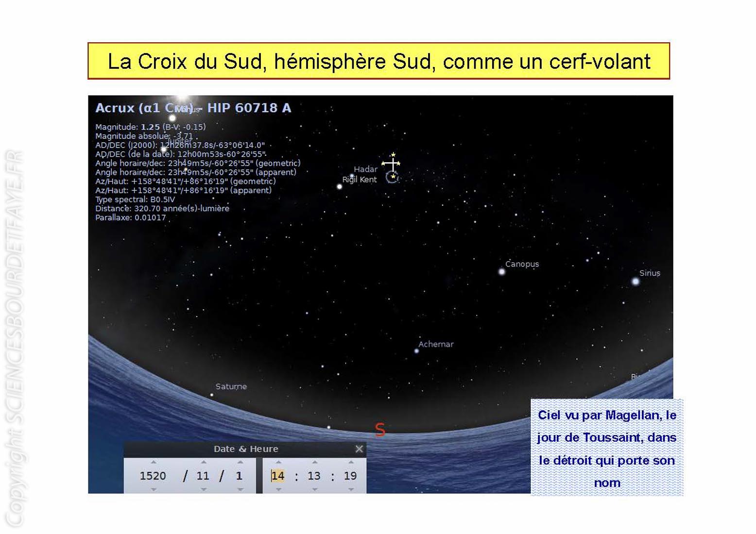Viewport: 756px width, 534px height.
Task: Increase the minutes with the up arrow
Action: click(x=314, y=462)
